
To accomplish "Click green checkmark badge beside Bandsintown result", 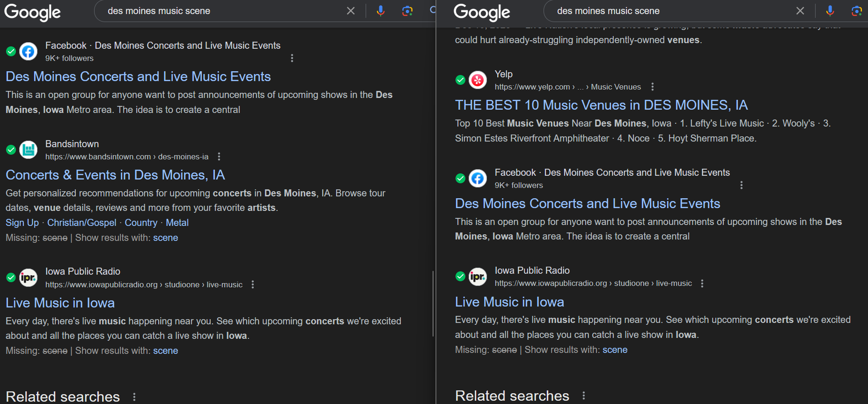I will (x=11, y=150).
